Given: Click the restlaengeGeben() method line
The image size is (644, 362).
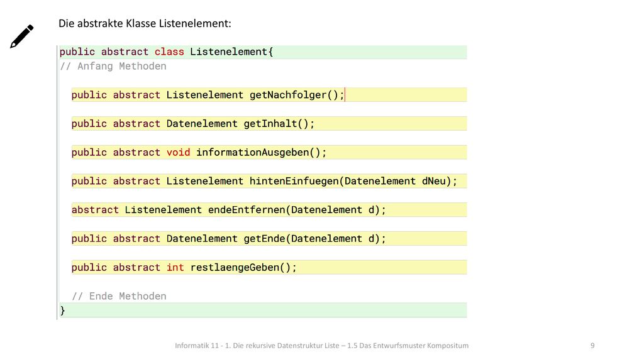Looking at the screenshot, I should click(269, 267).
